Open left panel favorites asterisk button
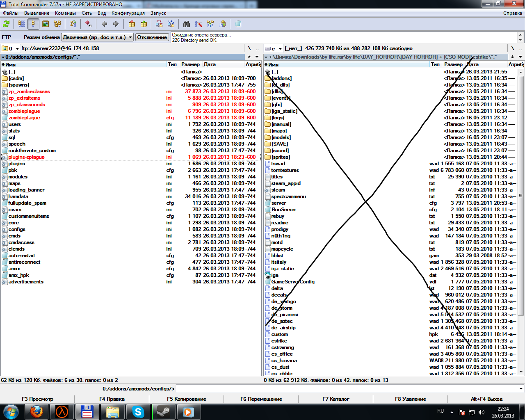 tap(249, 57)
